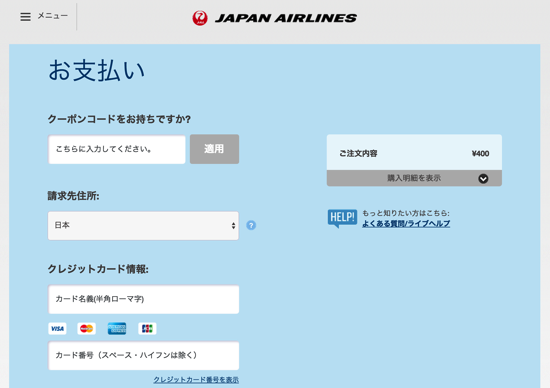This screenshot has height=388, width=550.
Task: Click the ¥400 order total
Action: (481, 154)
